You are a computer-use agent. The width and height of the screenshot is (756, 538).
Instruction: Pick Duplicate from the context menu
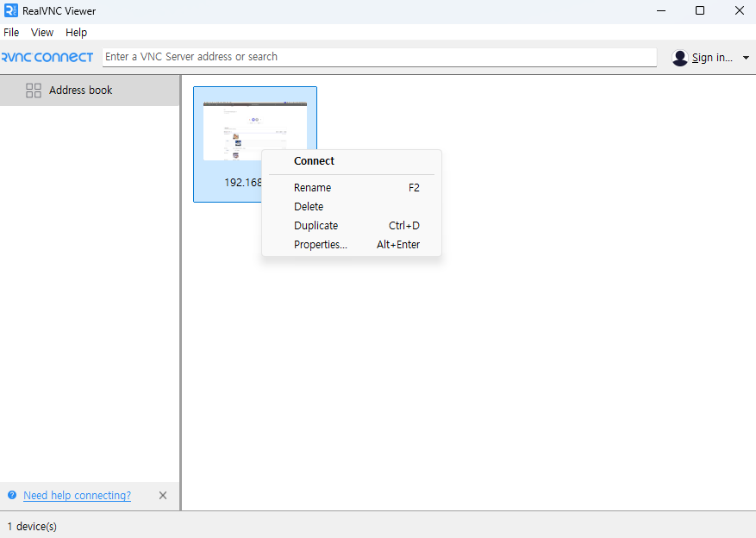(x=352, y=226)
